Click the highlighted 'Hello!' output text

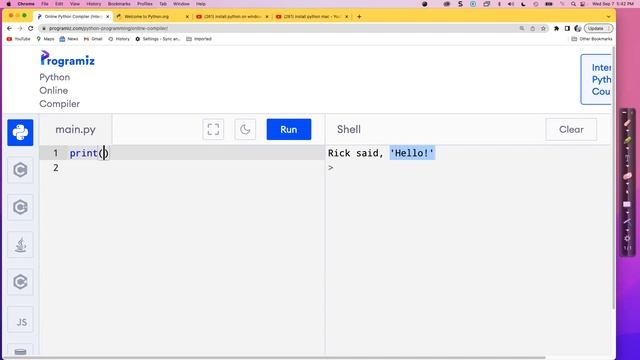coord(412,153)
